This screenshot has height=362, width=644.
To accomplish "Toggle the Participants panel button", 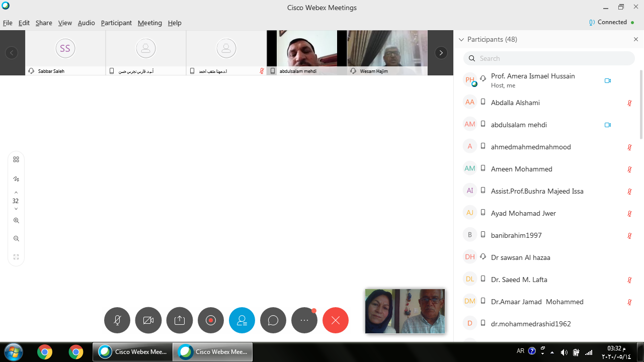I will [242, 320].
